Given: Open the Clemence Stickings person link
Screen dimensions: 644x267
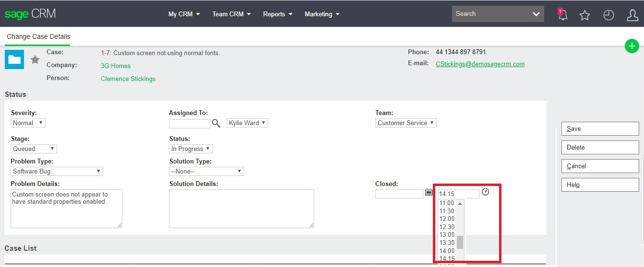Looking at the screenshot, I should pyautogui.click(x=128, y=79).
